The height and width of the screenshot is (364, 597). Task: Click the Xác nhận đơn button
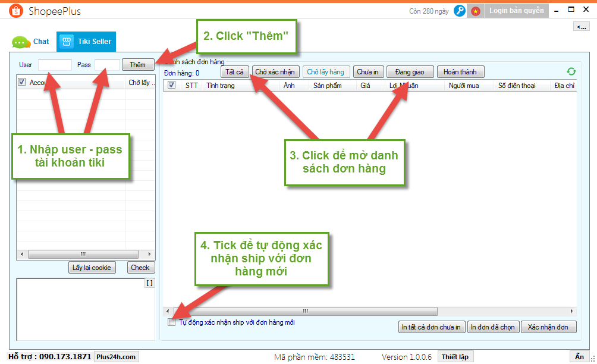[x=548, y=327]
